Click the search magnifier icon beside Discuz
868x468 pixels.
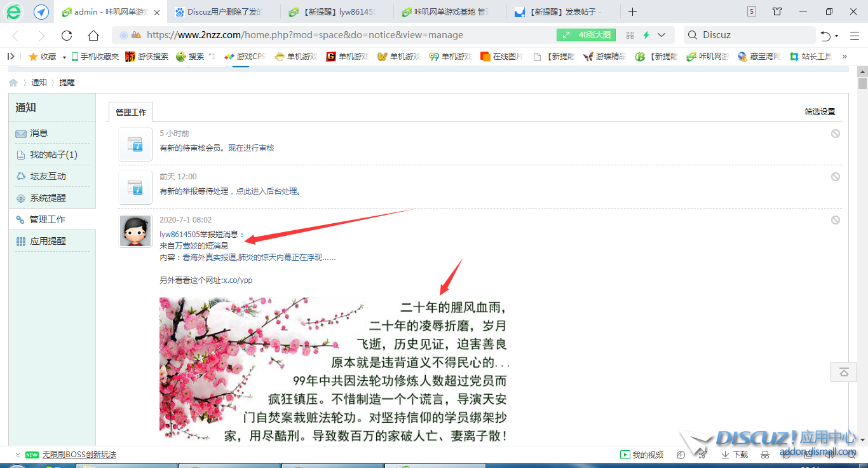pos(693,35)
